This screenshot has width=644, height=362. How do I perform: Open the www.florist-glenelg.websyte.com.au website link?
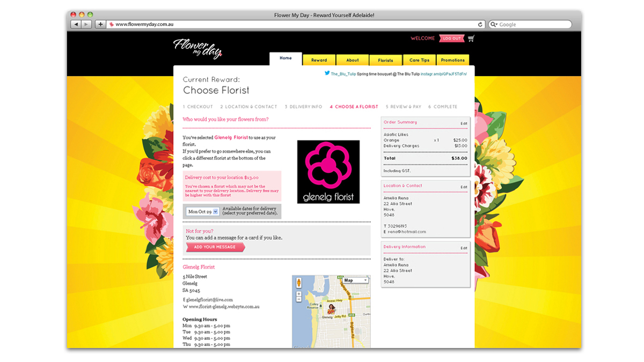[x=224, y=307]
